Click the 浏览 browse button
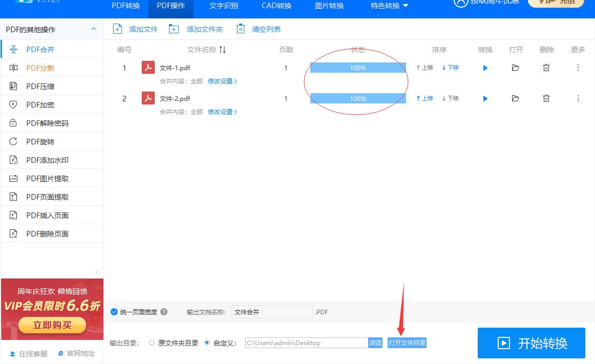Viewport: 595px width, 364px height. click(x=375, y=342)
